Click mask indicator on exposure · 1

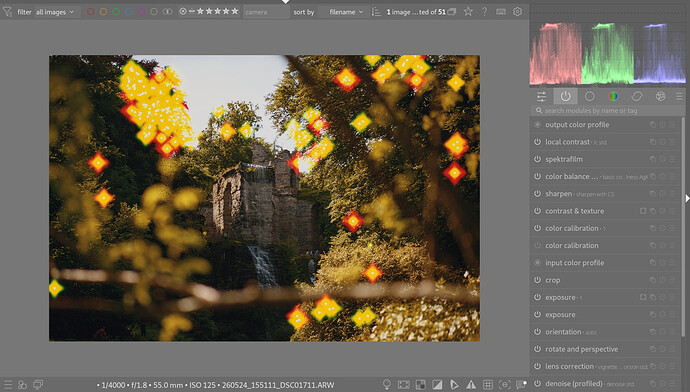[643, 297]
